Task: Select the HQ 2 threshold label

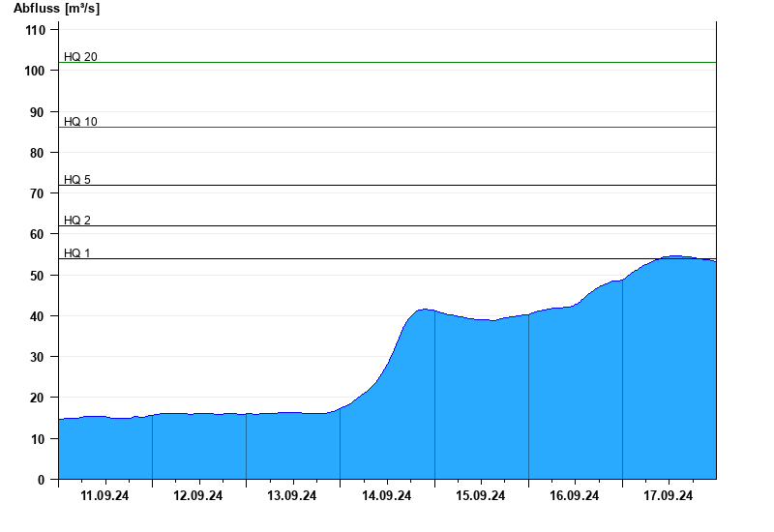Action: point(77,221)
